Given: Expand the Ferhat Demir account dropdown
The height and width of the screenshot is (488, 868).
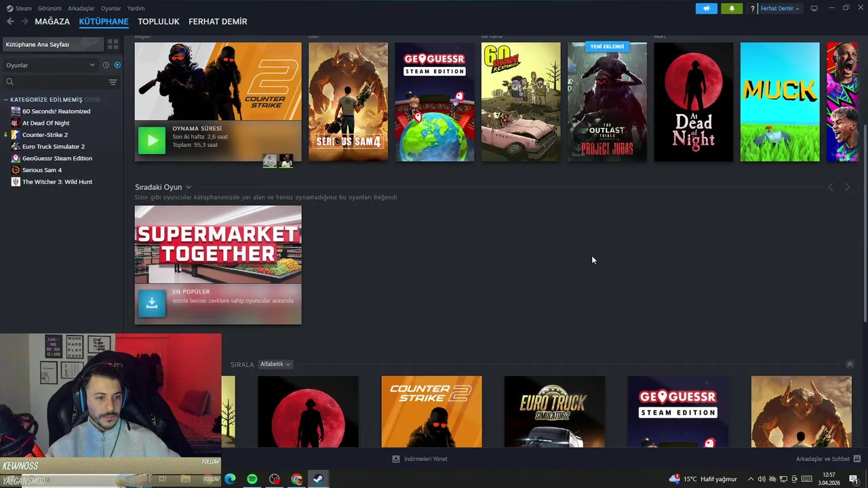Looking at the screenshot, I should 779,9.
